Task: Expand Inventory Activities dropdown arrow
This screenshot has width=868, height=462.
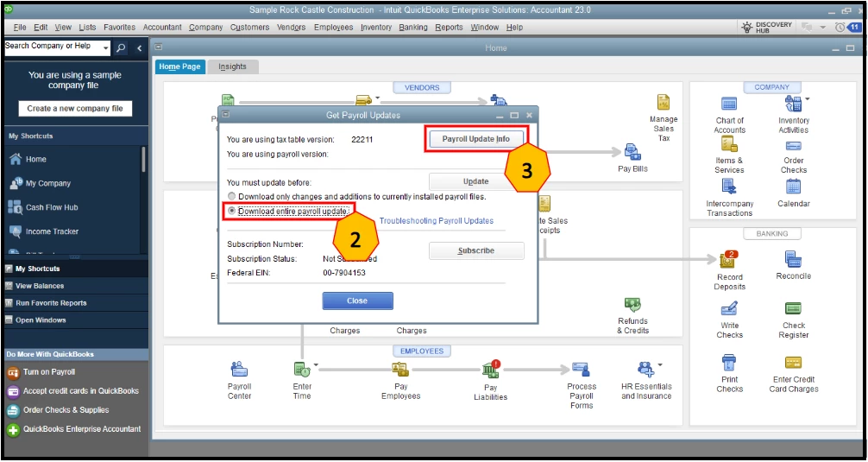Action: point(807,99)
